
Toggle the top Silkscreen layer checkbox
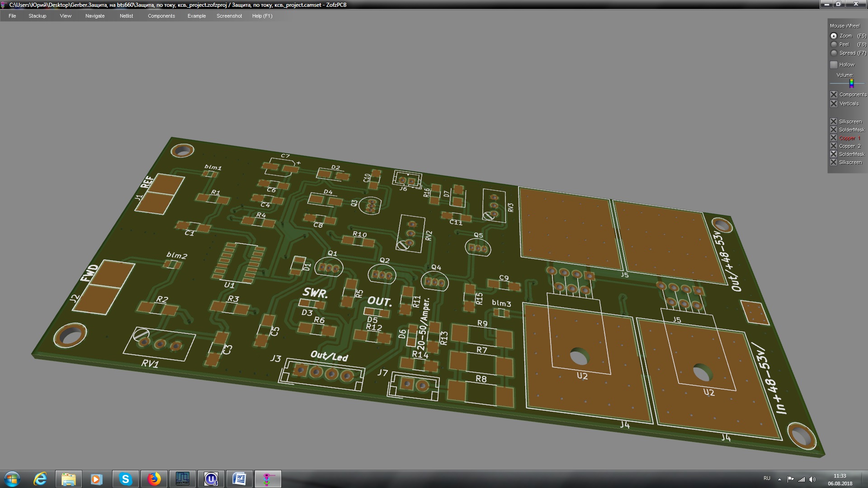click(834, 122)
